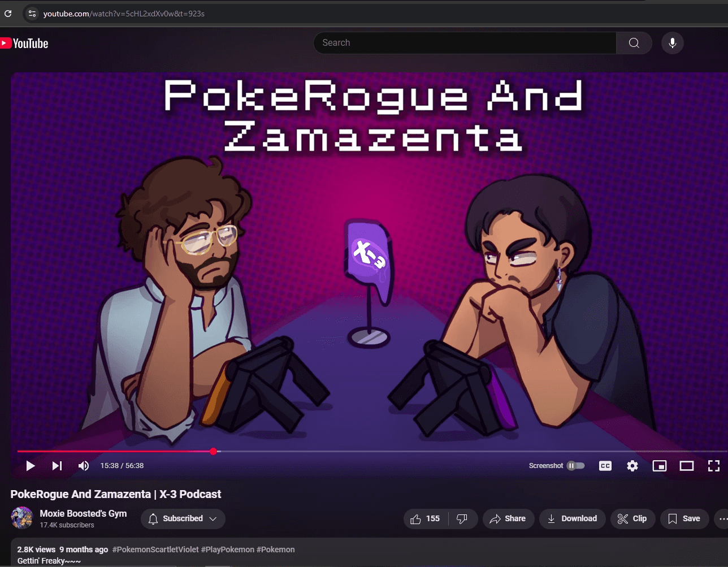Screen dimensions: 728x567
Task: Seek on the video progress bar
Action: 372,451
